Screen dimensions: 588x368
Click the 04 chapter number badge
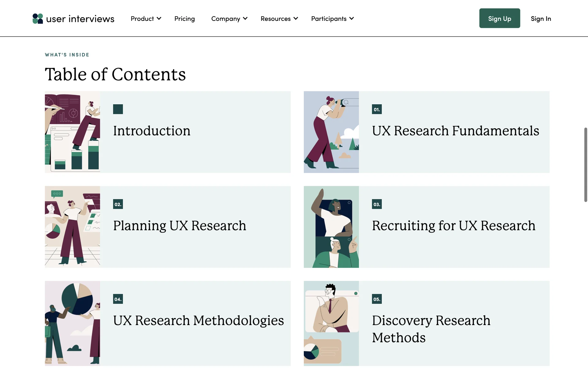coord(118,299)
